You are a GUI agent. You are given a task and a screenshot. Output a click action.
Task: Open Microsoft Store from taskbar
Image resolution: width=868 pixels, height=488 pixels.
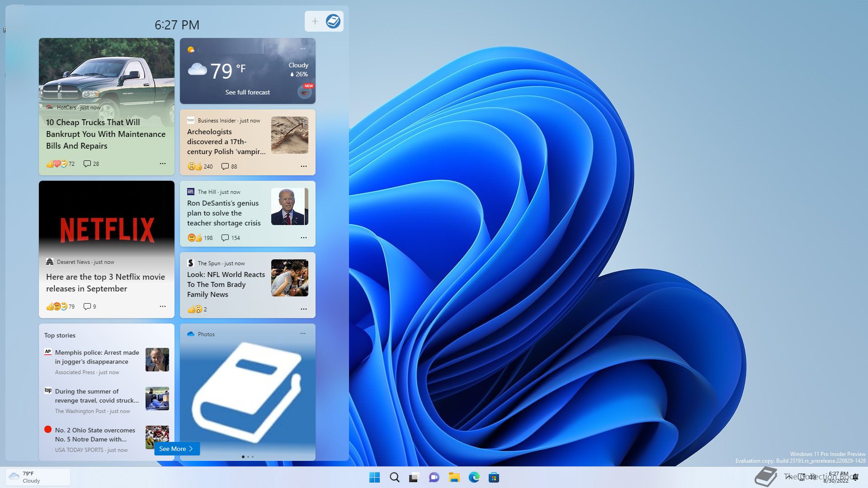(494, 477)
